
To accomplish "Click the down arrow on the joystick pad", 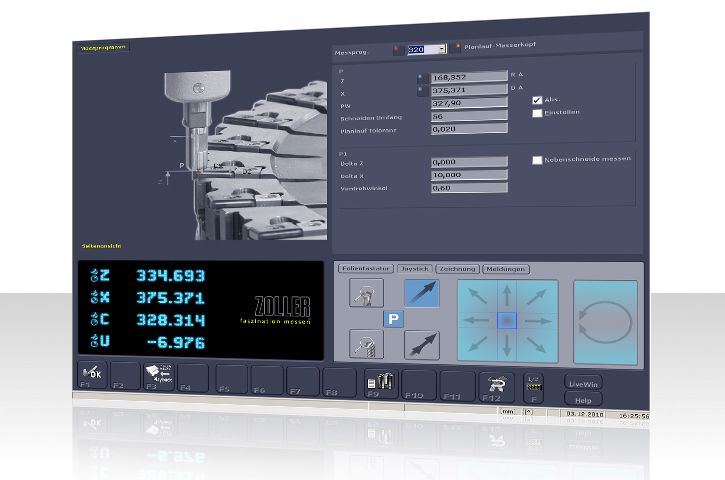I will coord(507,345).
